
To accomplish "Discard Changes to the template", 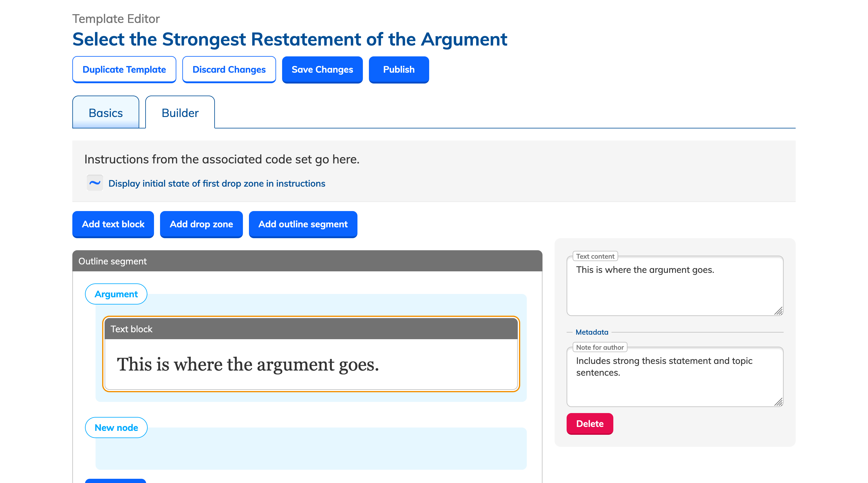I will click(x=229, y=69).
